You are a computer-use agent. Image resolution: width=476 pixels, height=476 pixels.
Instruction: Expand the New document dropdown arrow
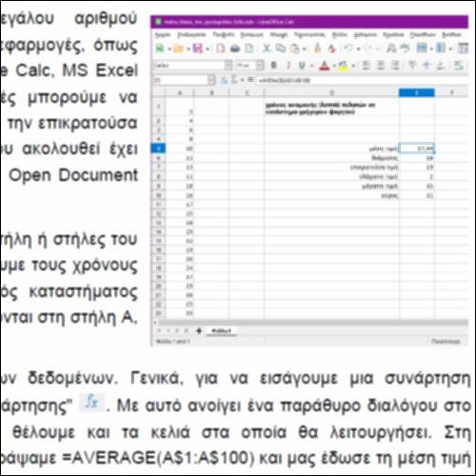tap(169, 50)
